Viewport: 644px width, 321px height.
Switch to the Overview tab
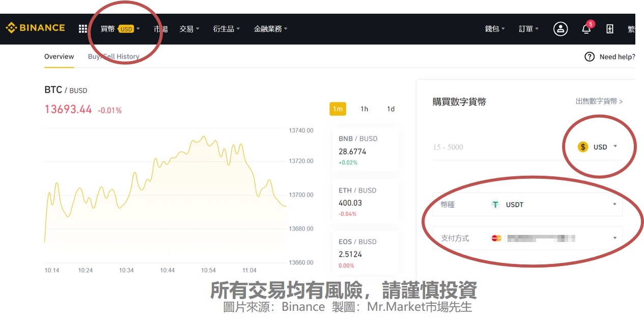click(59, 57)
